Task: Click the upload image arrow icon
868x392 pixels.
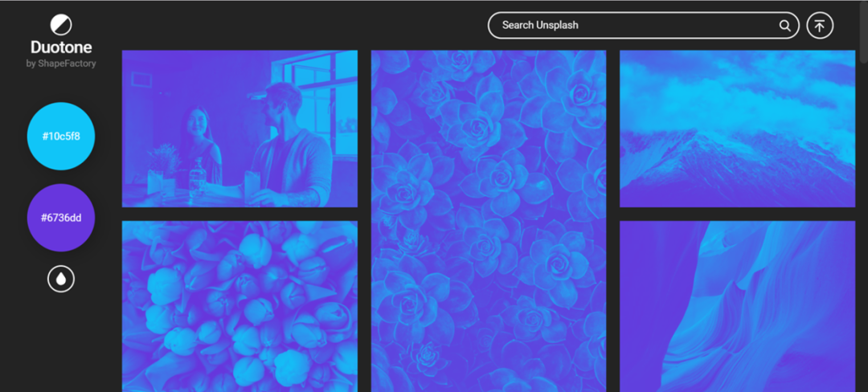Action: pyautogui.click(x=820, y=26)
